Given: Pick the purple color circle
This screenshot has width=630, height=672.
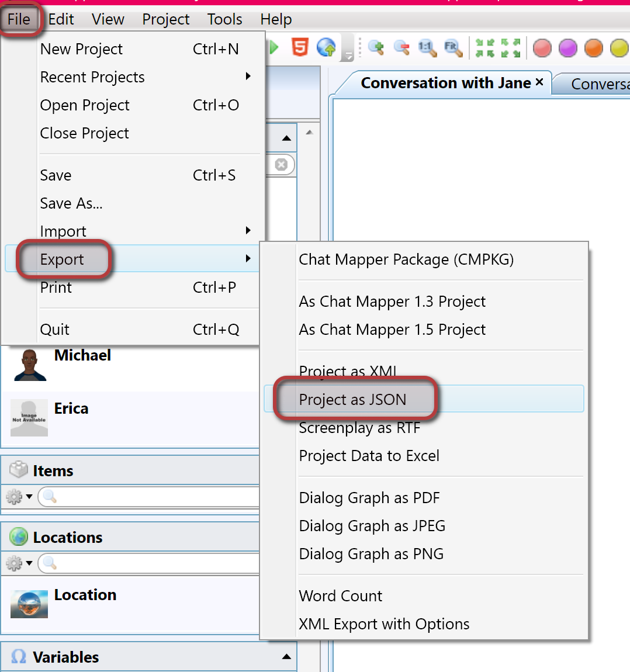Looking at the screenshot, I should (568, 48).
